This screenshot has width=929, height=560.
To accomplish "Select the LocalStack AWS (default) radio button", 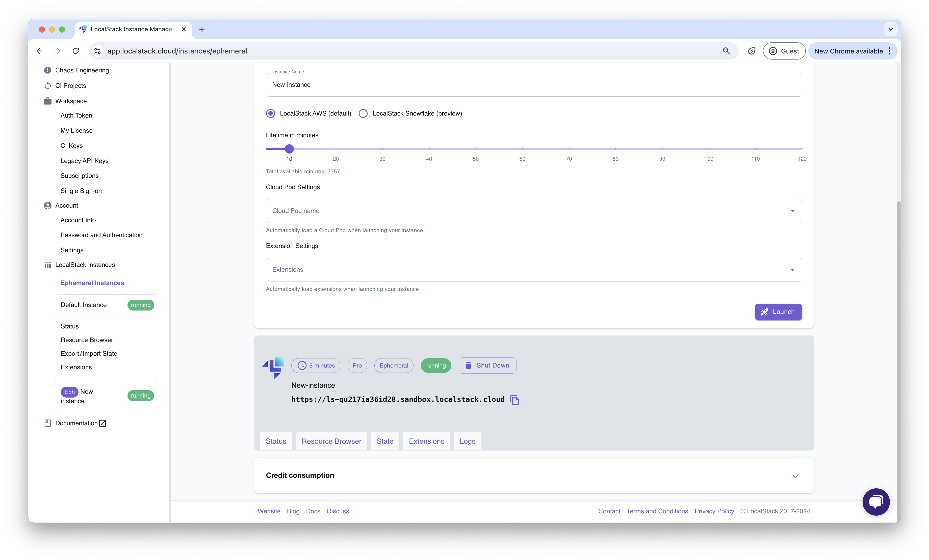I will 270,113.
